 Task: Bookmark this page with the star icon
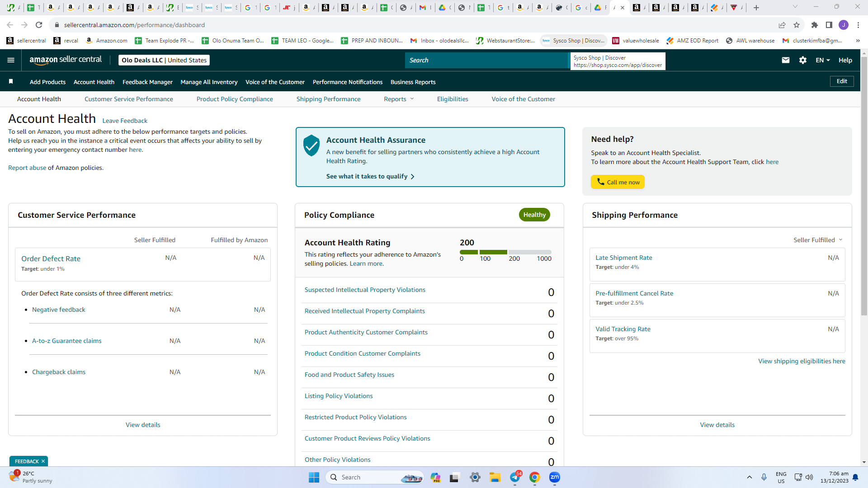pyautogui.click(x=797, y=25)
